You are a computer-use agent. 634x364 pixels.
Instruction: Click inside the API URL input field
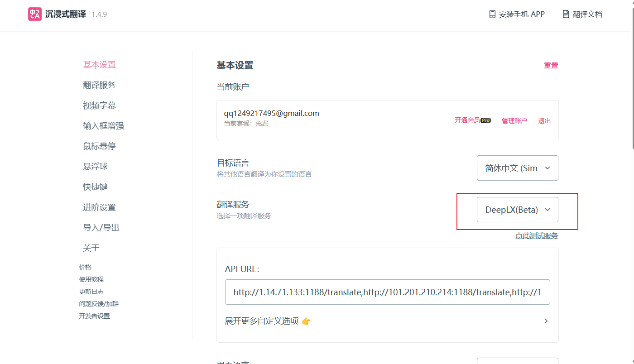click(387, 292)
